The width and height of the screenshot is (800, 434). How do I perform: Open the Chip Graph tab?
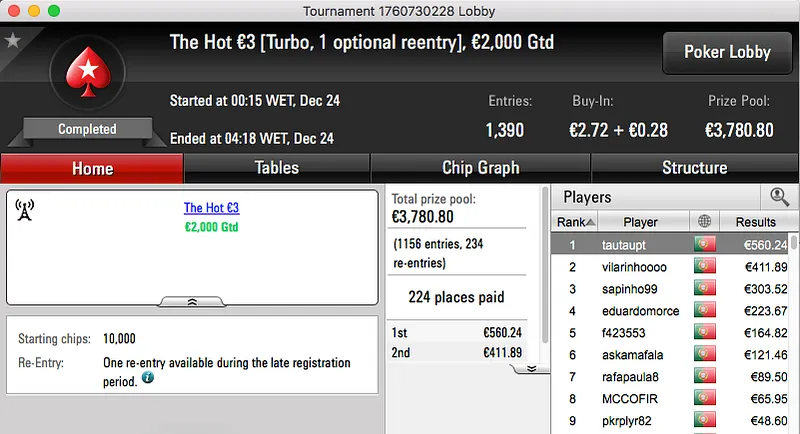[480, 168]
